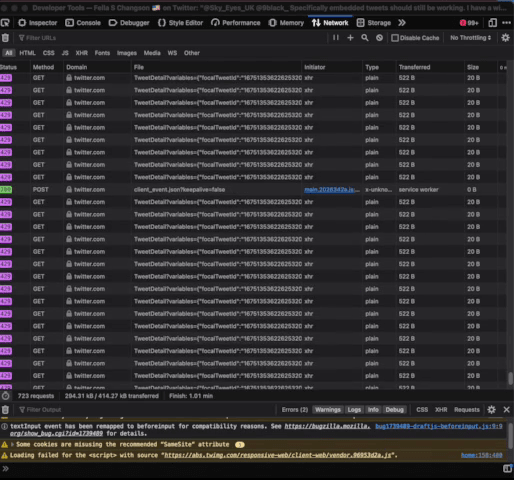
Task: Open the devtools ellipsis menu
Action: [506, 23]
